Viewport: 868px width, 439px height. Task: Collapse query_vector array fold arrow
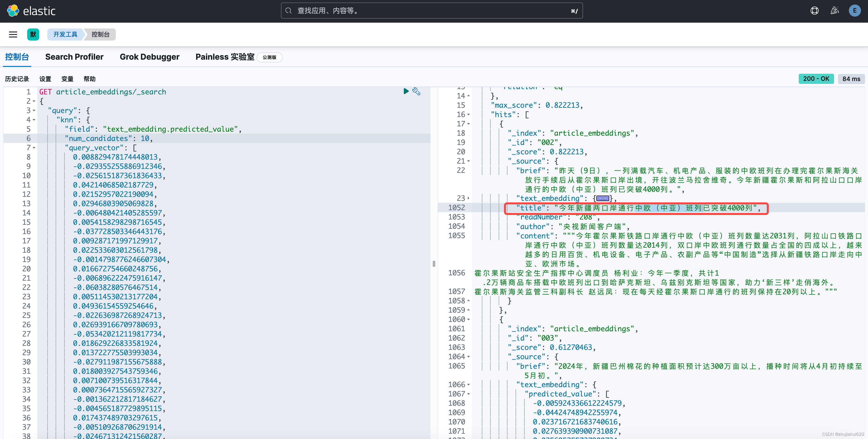34,148
